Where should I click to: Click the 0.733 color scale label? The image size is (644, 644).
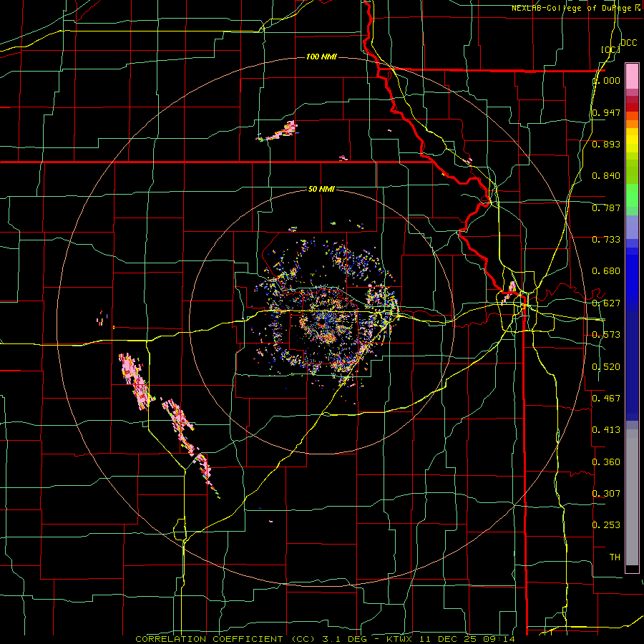pos(606,240)
